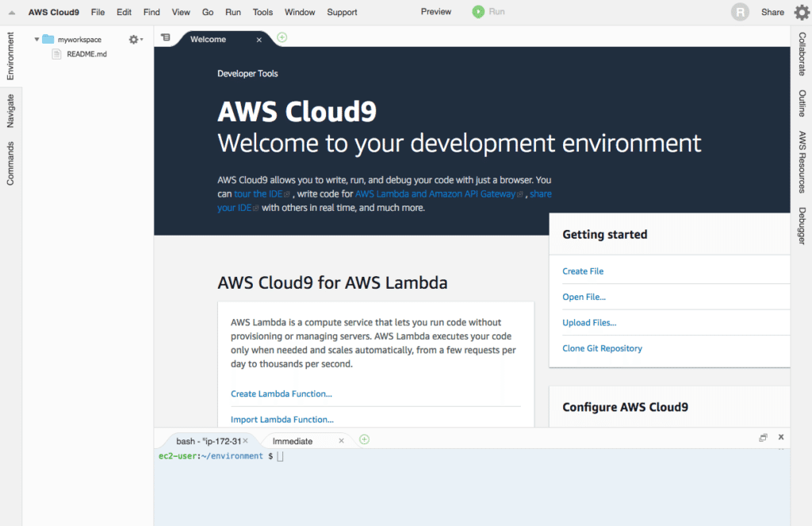
Task: Open preferences with the gear icon
Action: 801,12
